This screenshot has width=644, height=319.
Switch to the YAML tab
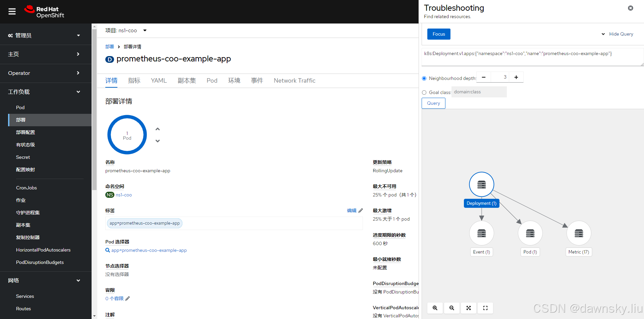coord(159,81)
